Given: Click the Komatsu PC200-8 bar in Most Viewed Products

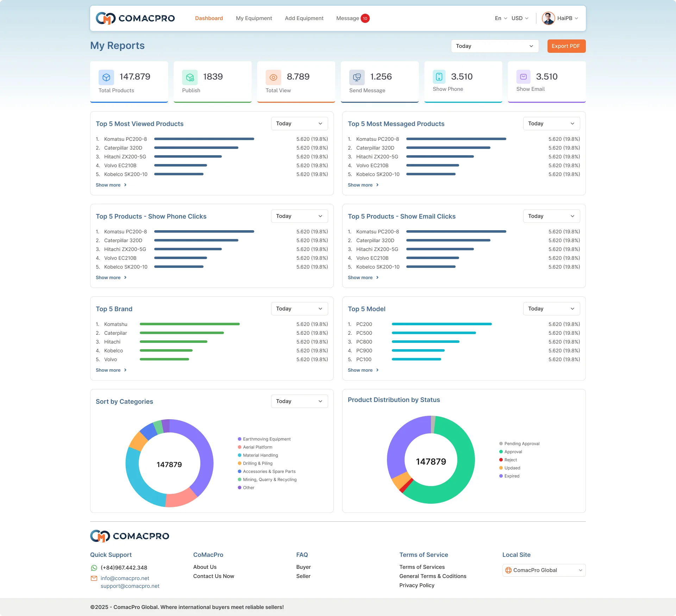Looking at the screenshot, I should tap(204, 139).
